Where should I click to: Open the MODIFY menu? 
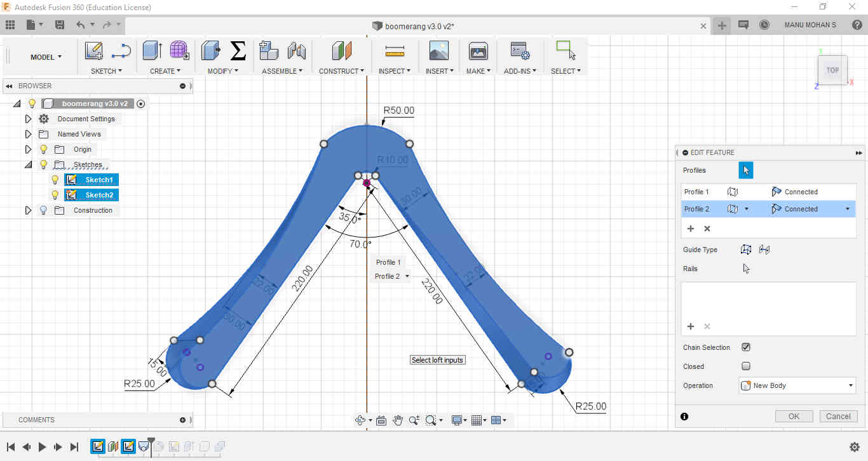(223, 71)
